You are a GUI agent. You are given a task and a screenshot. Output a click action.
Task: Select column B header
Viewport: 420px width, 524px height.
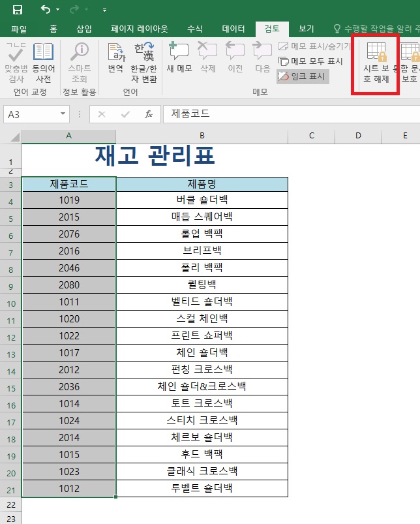click(202, 136)
